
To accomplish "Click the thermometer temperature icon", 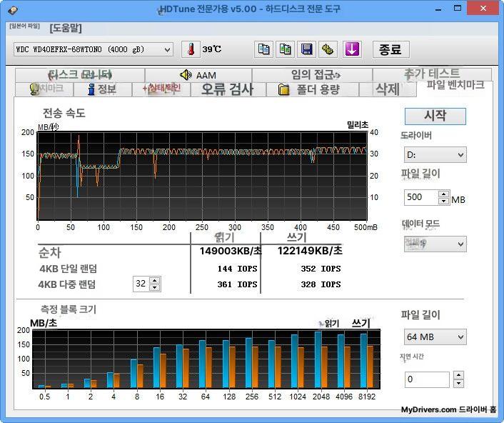I will pyautogui.click(x=191, y=49).
